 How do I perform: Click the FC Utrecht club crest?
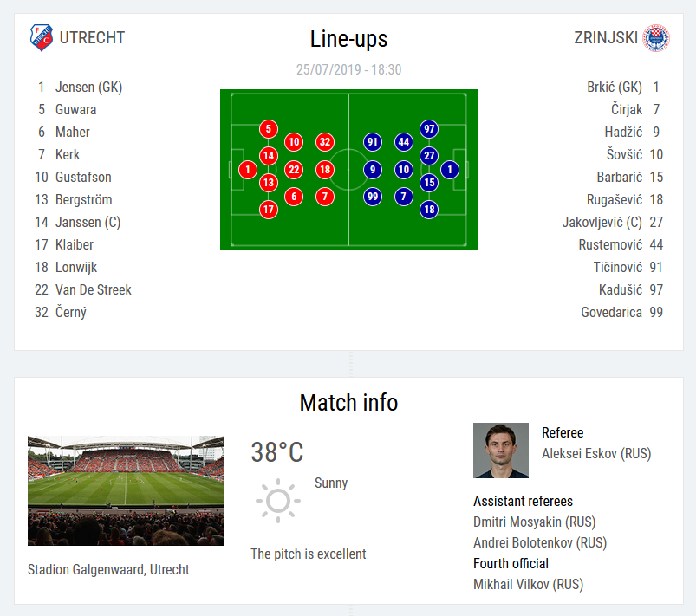coord(42,38)
